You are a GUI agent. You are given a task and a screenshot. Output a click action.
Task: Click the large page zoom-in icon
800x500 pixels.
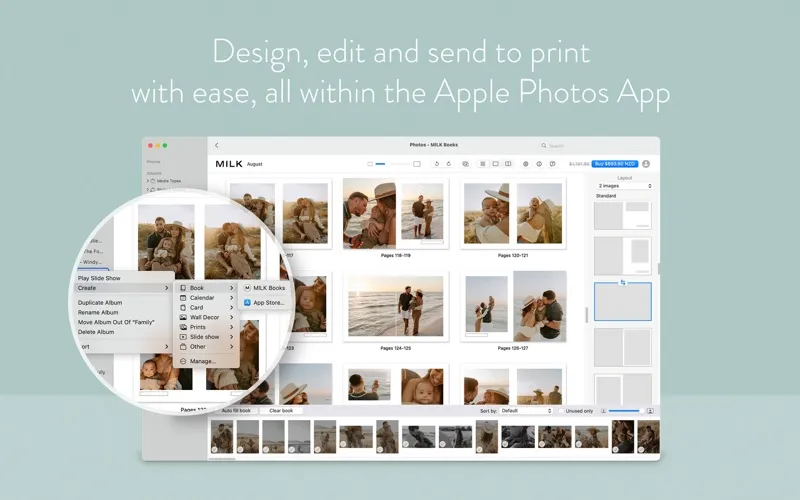[417, 164]
